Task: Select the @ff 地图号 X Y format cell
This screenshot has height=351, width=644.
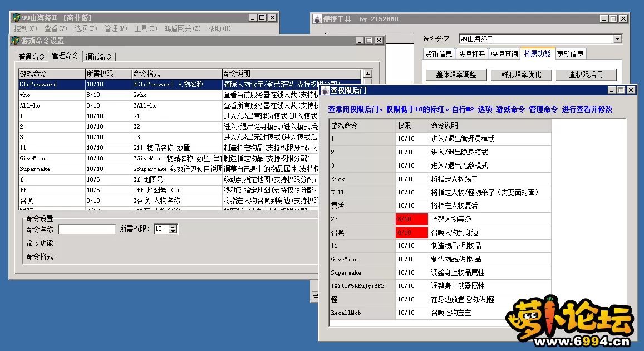Action: [176, 191]
